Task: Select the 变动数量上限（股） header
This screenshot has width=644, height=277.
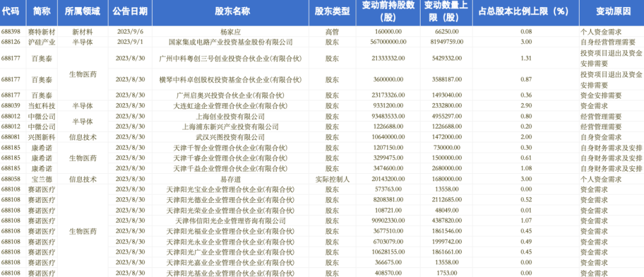Action: 446,12
